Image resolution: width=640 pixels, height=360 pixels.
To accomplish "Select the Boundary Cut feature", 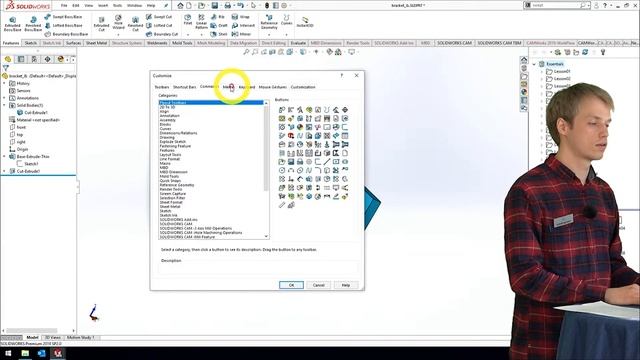I will [162, 34].
